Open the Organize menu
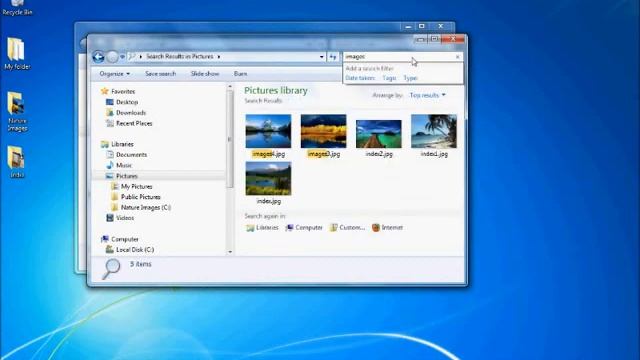640x360 pixels. [x=115, y=74]
